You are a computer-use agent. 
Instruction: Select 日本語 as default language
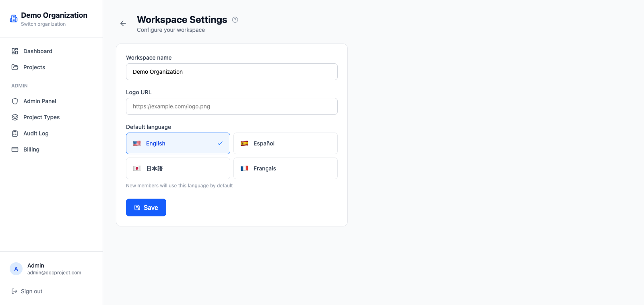click(x=178, y=168)
